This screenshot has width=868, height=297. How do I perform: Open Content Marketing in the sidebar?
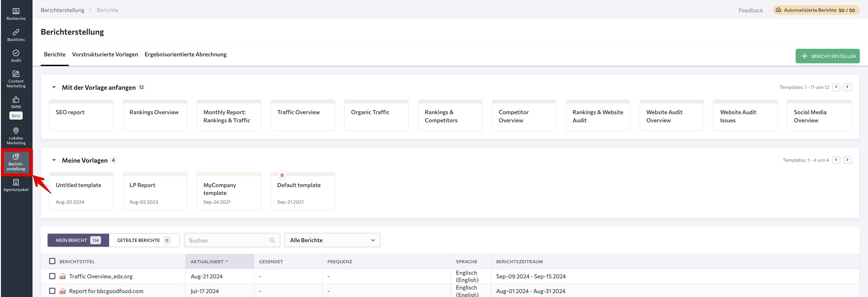click(x=16, y=79)
